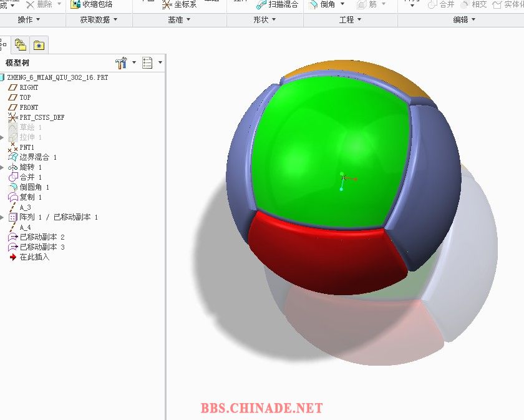Open the model tree settings hammer icon
This screenshot has width=524, height=420.
click(x=121, y=62)
